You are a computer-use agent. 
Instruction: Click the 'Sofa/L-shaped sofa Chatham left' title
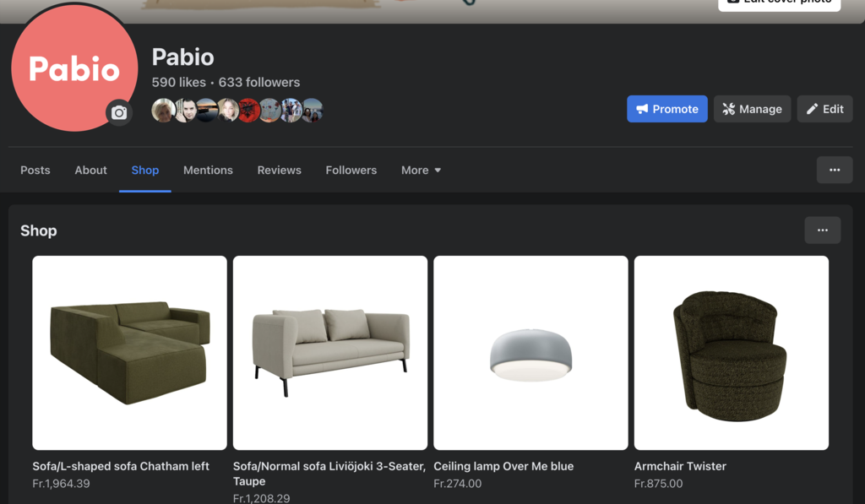click(121, 466)
